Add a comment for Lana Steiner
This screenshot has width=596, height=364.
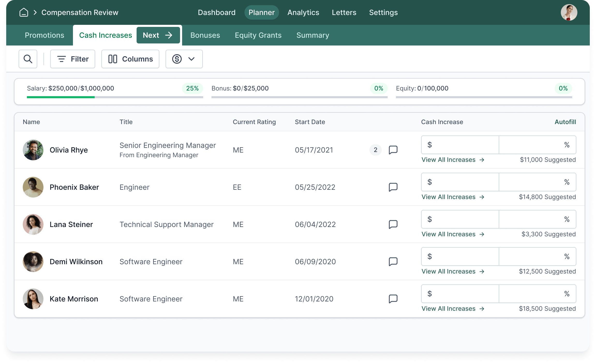(393, 224)
